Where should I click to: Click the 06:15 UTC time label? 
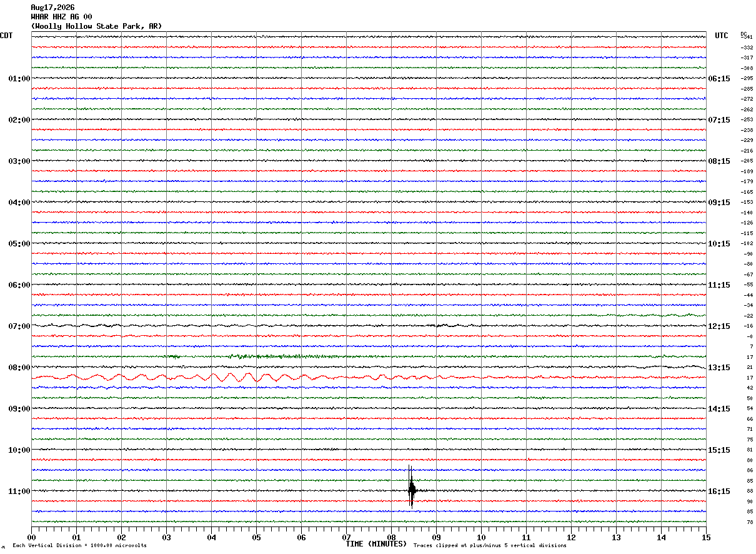click(x=719, y=79)
